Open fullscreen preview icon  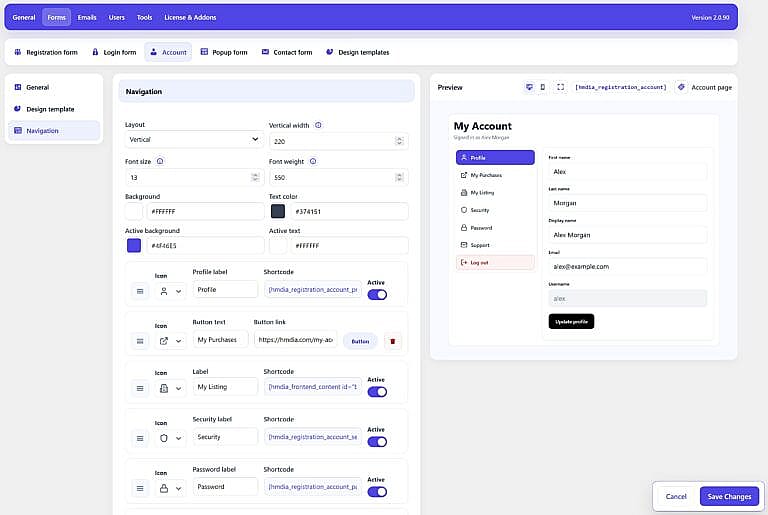coord(560,87)
